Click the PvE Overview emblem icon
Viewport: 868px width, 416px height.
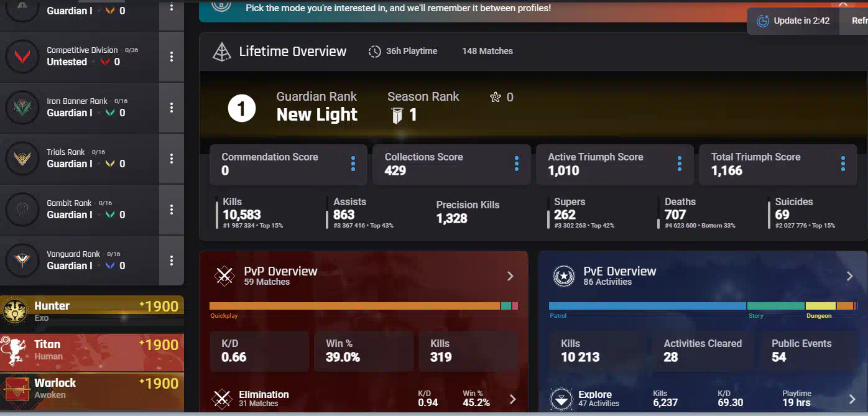point(564,275)
